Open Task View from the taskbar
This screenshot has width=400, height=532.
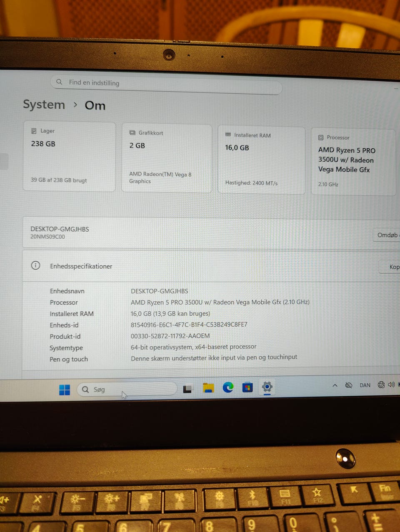[188, 389]
